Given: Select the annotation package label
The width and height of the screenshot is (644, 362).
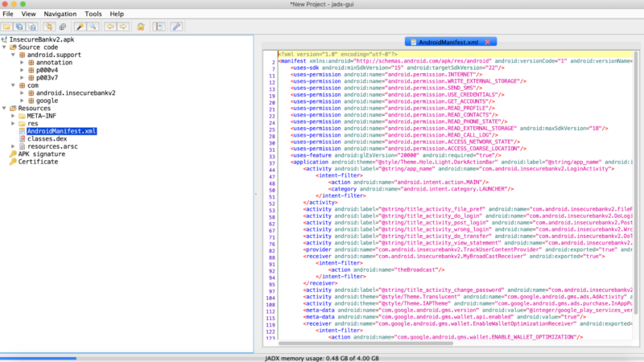Looking at the screenshot, I should [x=54, y=63].
